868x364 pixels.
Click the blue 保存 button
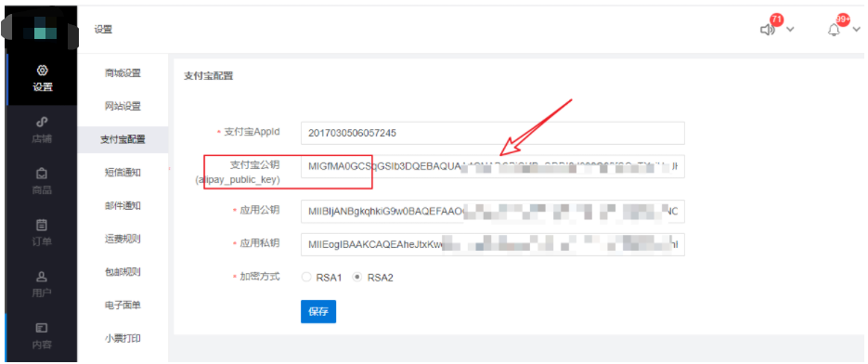pos(318,311)
